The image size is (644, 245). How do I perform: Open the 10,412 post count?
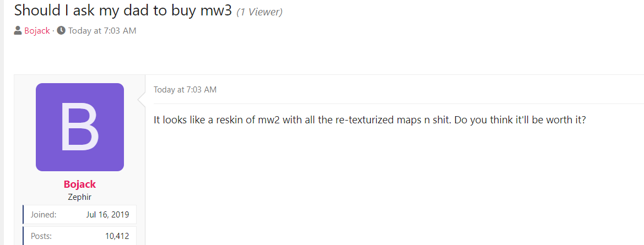pyautogui.click(x=117, y=236)
